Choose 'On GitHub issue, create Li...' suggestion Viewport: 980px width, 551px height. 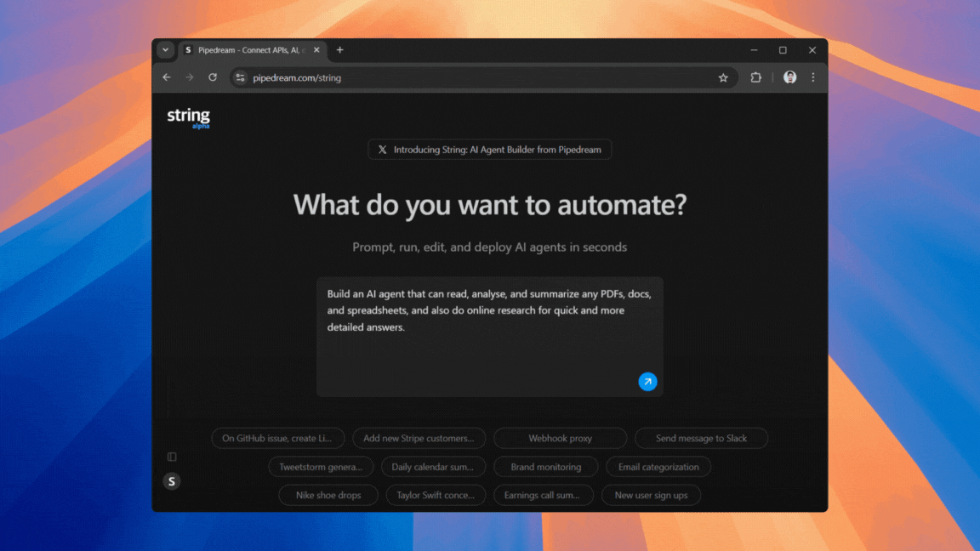(277, 438)
